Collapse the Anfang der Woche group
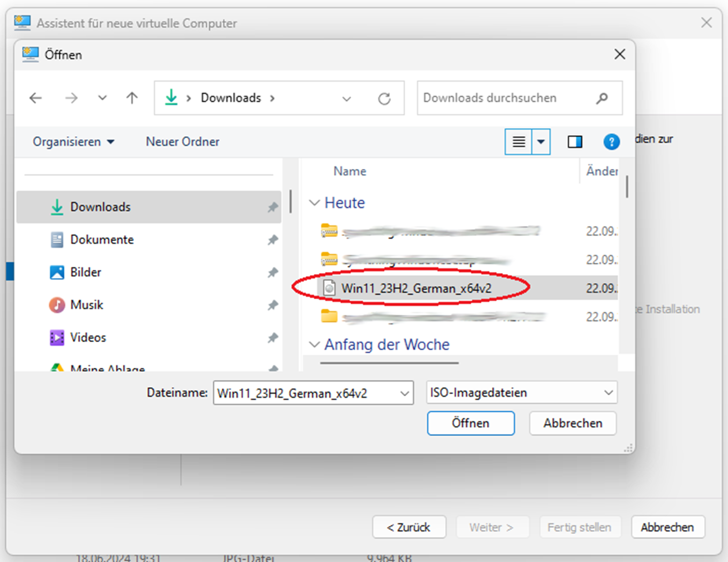 tap(315, 344)
